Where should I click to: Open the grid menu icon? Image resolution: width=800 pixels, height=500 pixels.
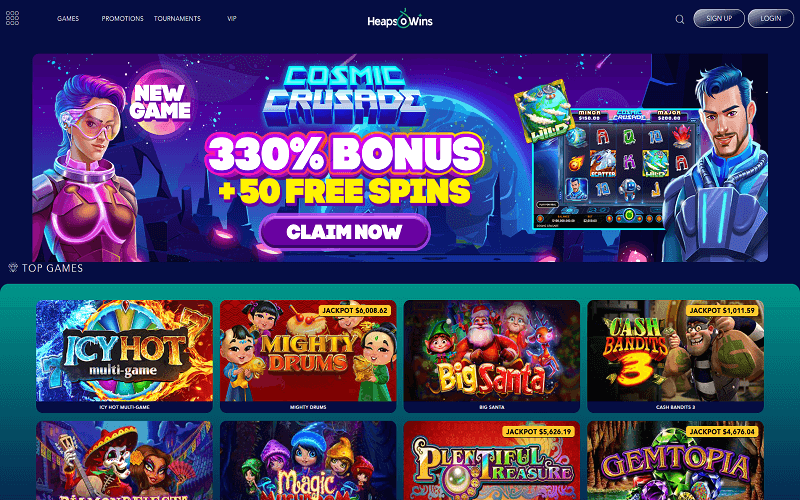point(12,18)
